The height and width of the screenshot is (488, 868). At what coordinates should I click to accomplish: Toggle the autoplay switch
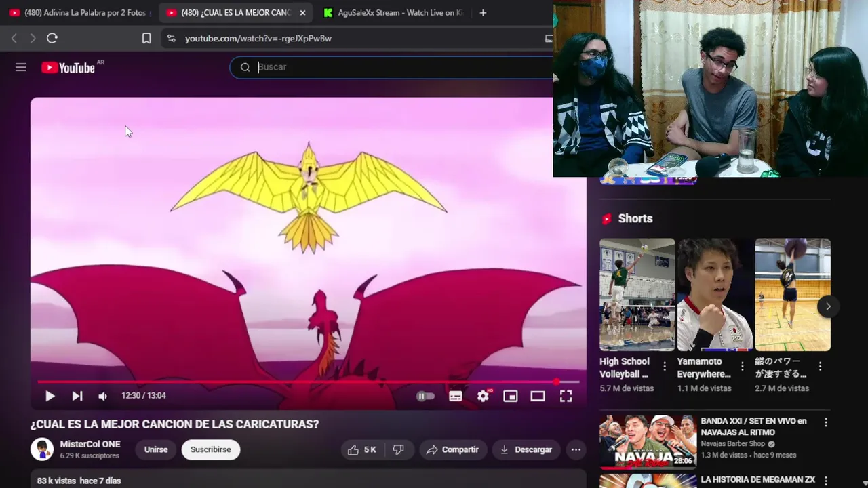(425, 396)
